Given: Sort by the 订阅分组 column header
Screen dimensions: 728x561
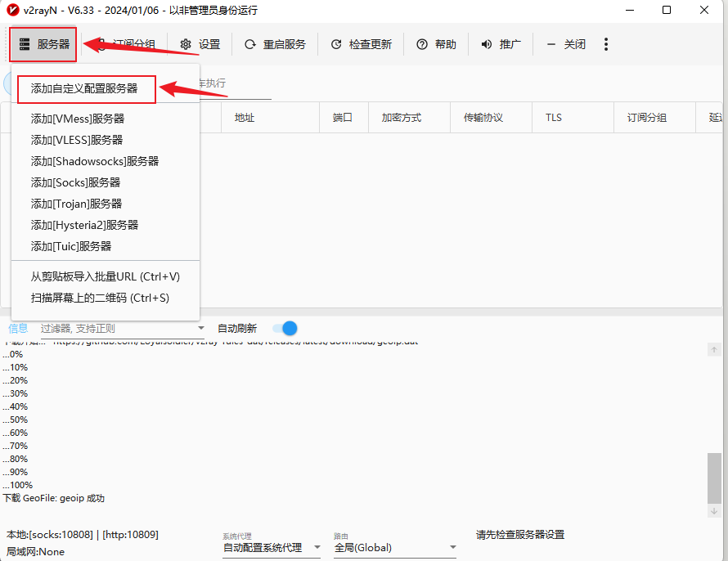Looking at the screenshot, I should click(654, 118).
